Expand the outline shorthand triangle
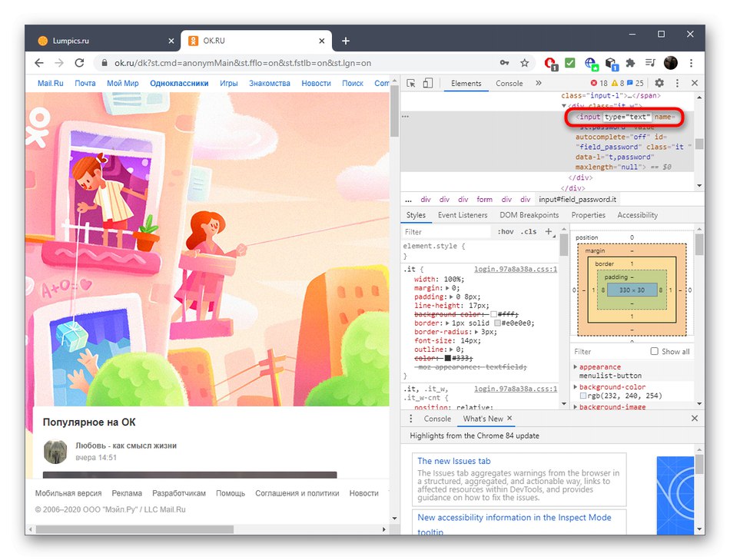730x560 pixels. click(452, 349)
